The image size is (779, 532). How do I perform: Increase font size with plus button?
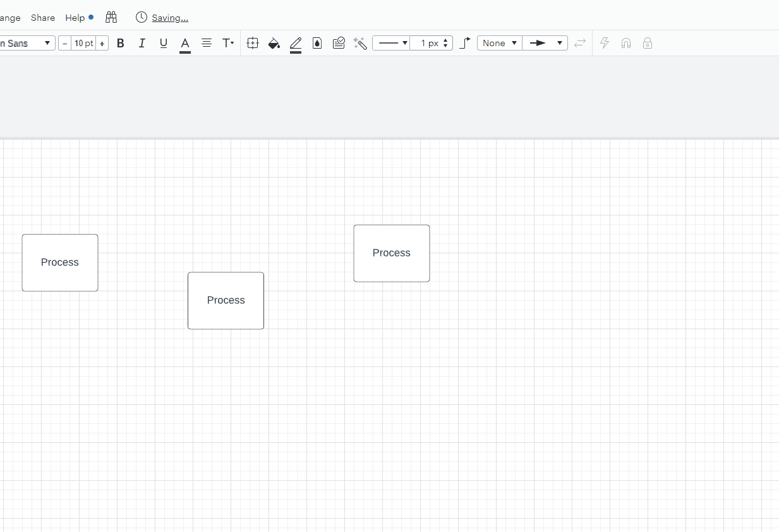point(102,44)
